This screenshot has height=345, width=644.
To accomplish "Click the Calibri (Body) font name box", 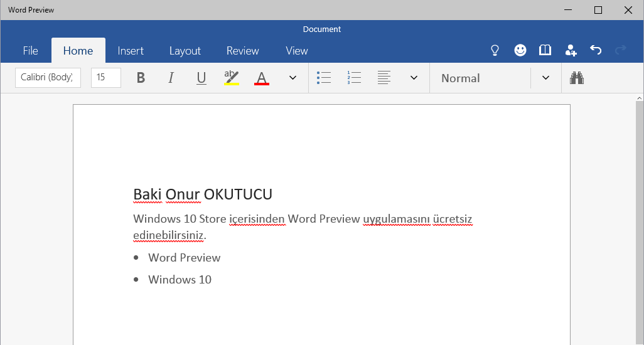I will point(48,78).
